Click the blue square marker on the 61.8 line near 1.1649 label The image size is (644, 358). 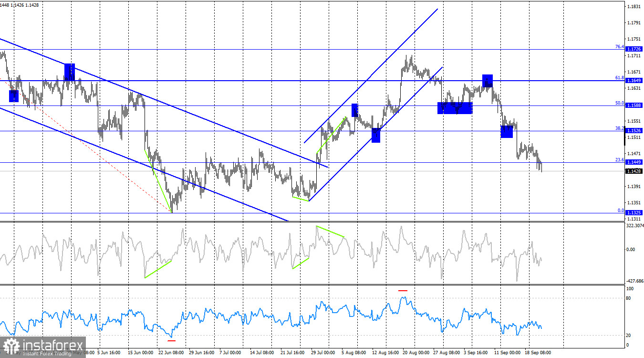[x=487, y=81]
